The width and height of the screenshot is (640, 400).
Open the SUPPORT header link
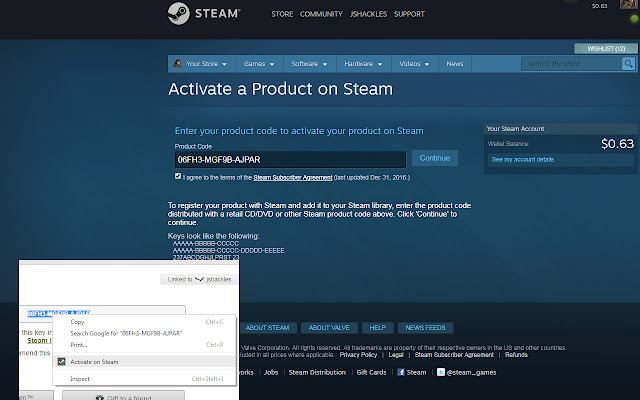point(409,14)
